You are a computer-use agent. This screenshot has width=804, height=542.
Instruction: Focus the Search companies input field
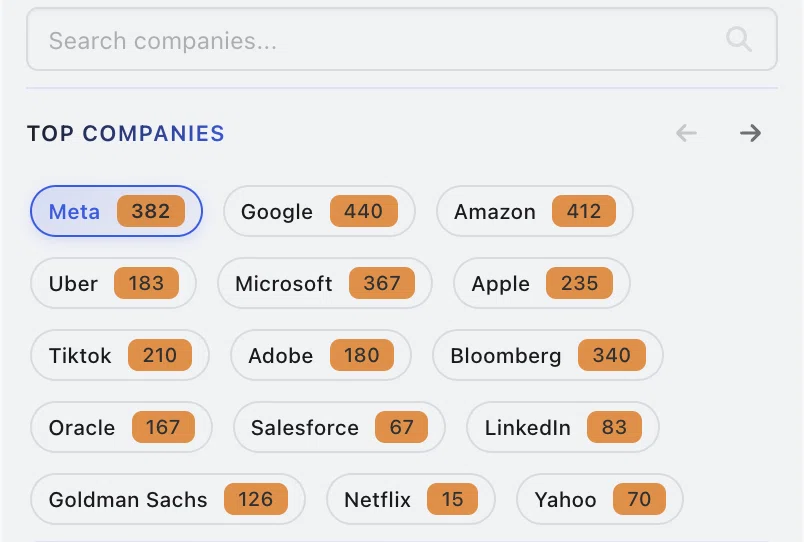402,39
